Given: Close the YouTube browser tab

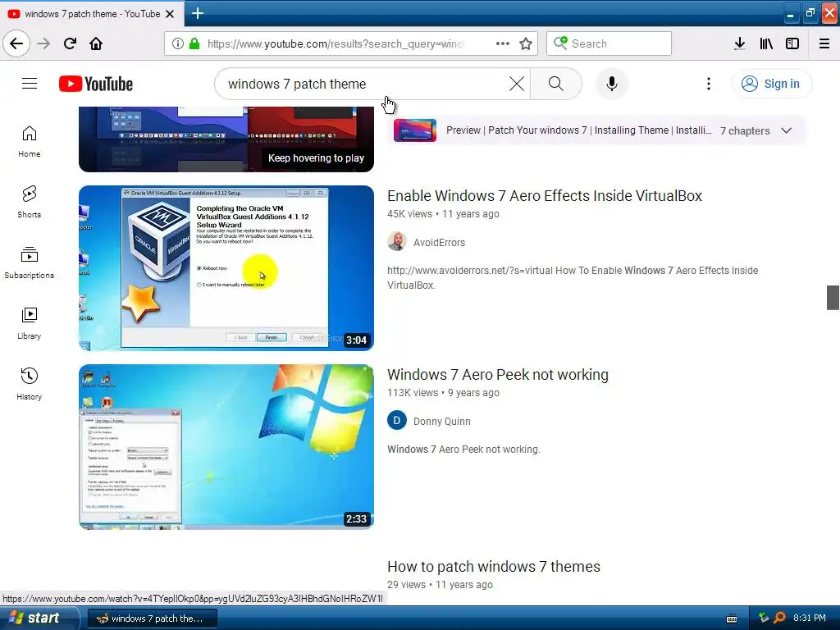Looking at the screenshot, I should (x=170, y=14).
